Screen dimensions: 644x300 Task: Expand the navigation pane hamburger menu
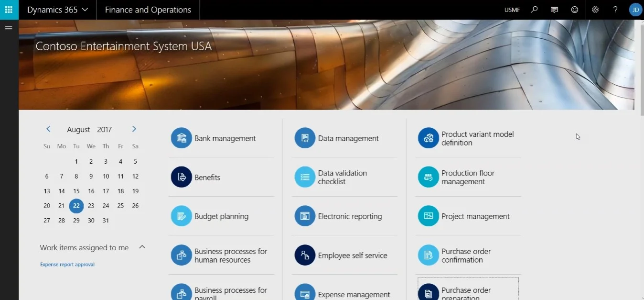(8, 28)
